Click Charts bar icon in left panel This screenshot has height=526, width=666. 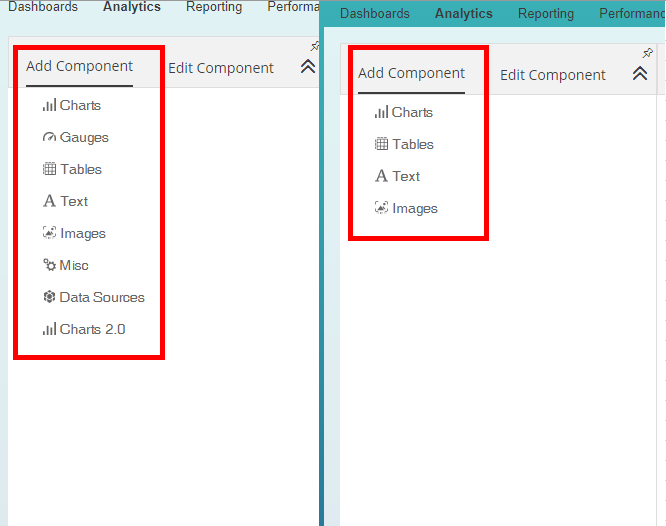(49, 105)
